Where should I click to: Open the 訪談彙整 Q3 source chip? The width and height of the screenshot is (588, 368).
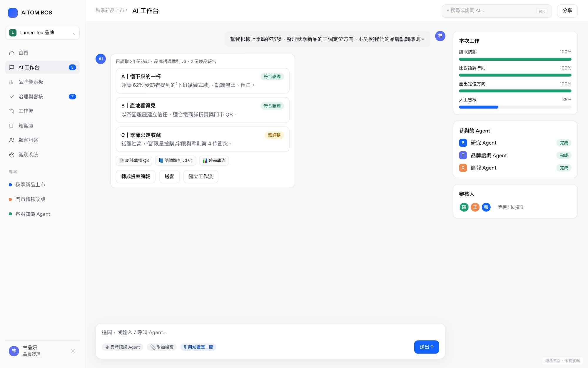click(x=134, y=160)
